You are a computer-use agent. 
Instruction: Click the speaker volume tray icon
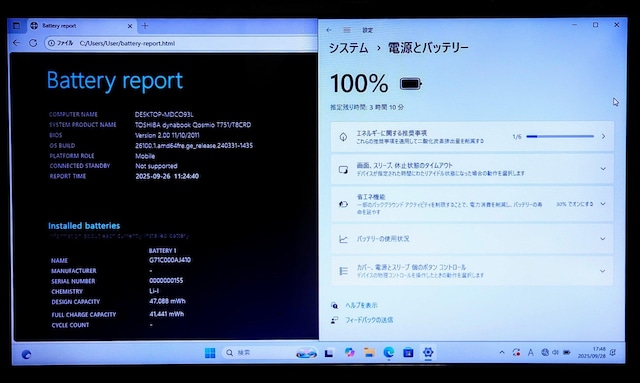[555, 352]
